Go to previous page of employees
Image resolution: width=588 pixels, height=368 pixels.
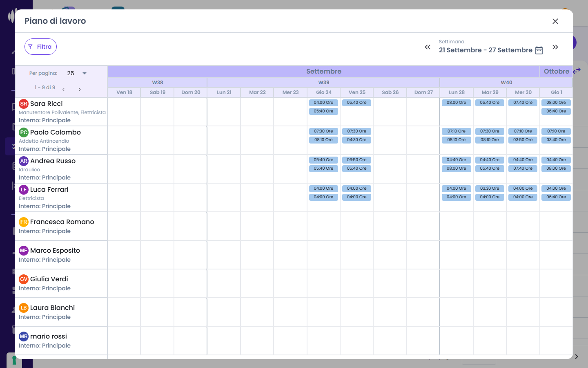pyautogui.click(x=63, y=89)
